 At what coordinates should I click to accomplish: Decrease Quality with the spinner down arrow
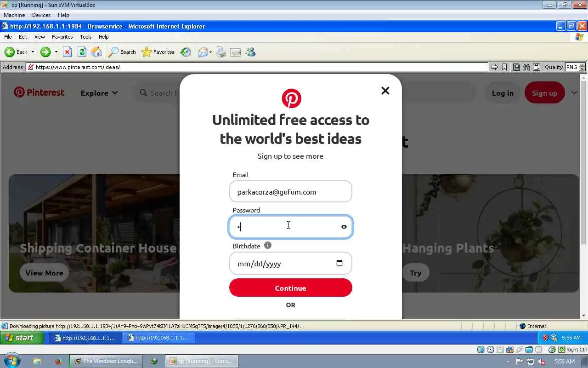[582, 69]
